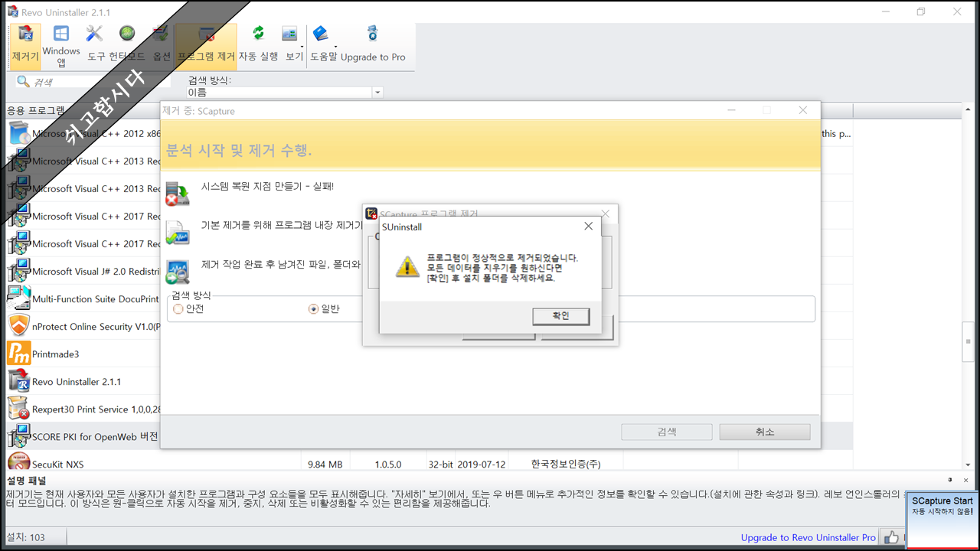Click the system restore point failed icon
Screen dimensions: 980x551
coord(178,194)
